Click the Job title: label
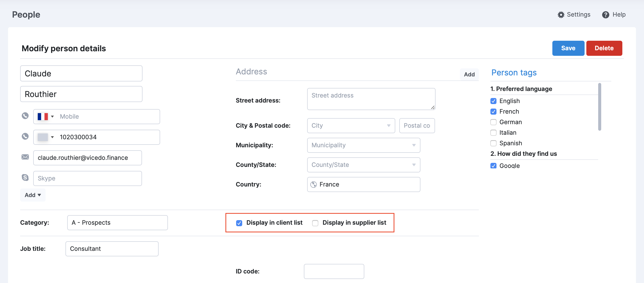Viewport: 644px width, 283px height. point(33,249)
